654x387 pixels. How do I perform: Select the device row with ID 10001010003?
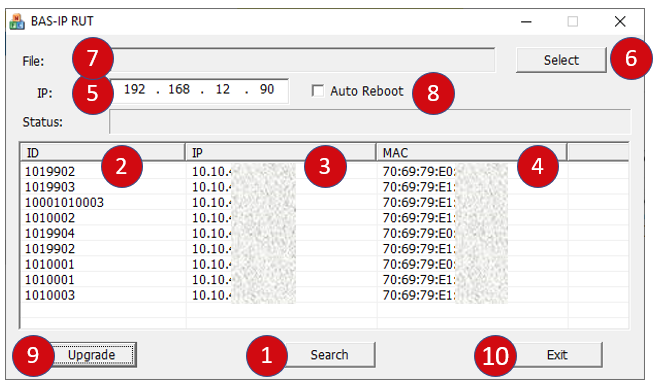[324, 202]
